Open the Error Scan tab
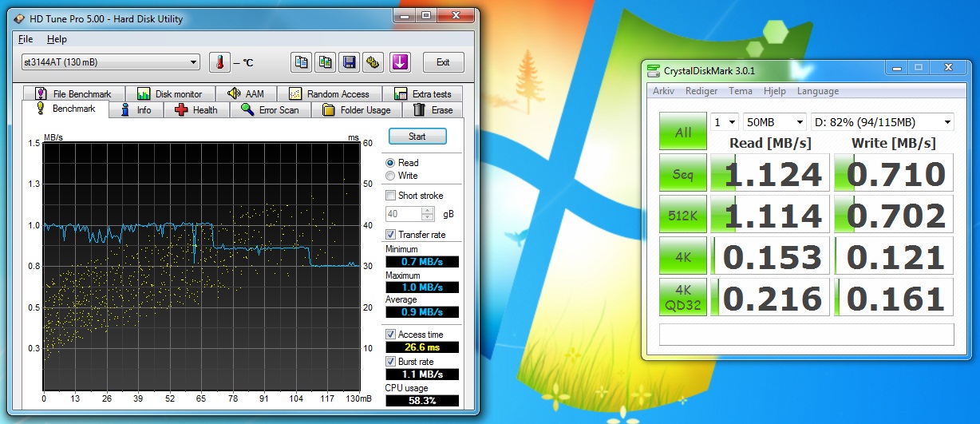 (x=270, y=110)
